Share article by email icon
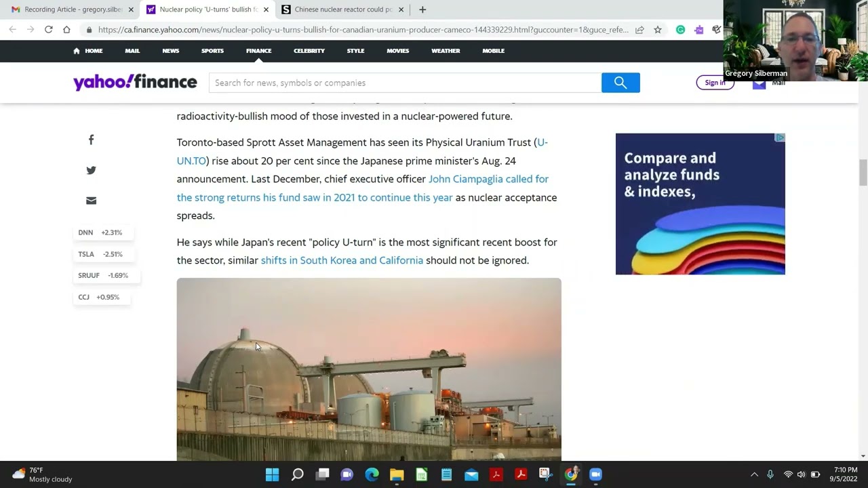The height and width of the screenshot is (488, 868). point(91,201)
